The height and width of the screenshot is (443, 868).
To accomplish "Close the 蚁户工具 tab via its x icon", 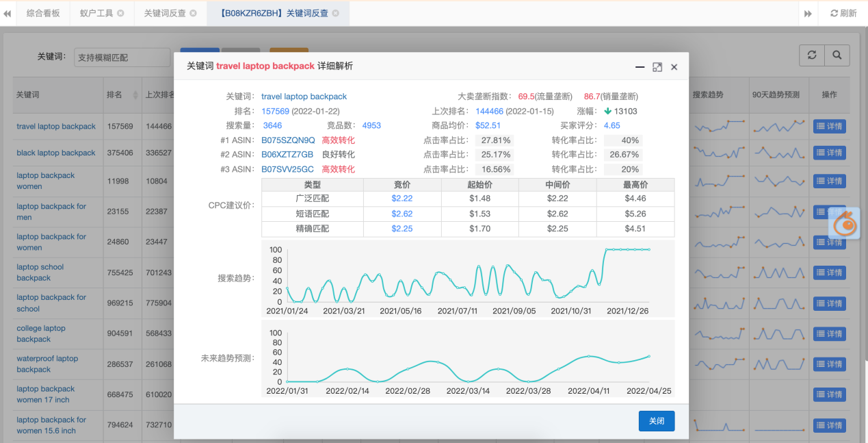I will (x=121, y=14).
